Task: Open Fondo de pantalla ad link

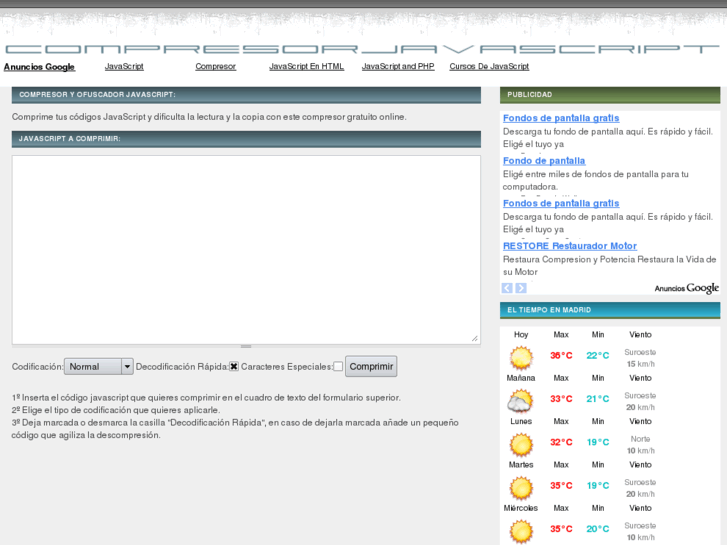Action: coord(544,161)
